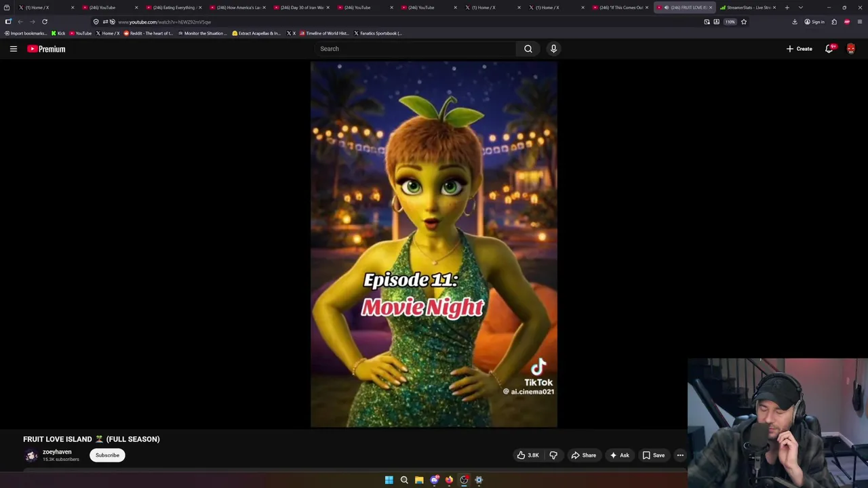Open the YouTube bookmark in bookmarks bar
The height and width of the screenshot is (488, 868).
(x=80, y=33)
